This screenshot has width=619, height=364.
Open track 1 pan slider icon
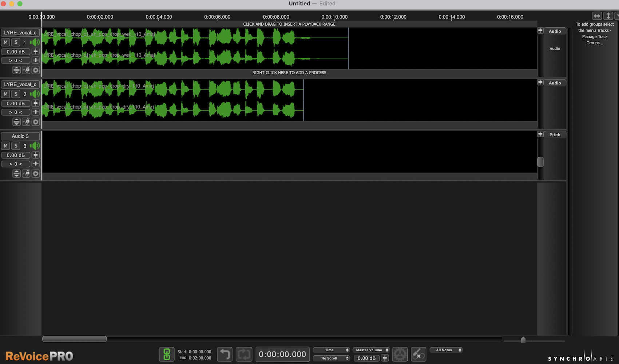pyautogui.click(x=36, y=60)
